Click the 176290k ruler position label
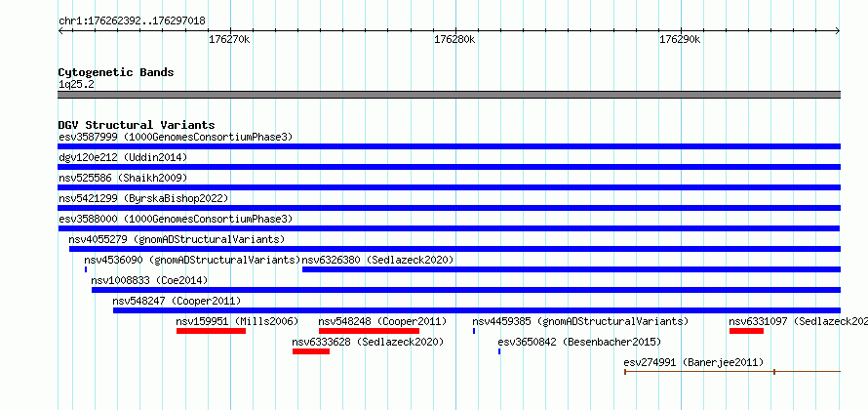The image size is (868, 410). coord(680,40)
